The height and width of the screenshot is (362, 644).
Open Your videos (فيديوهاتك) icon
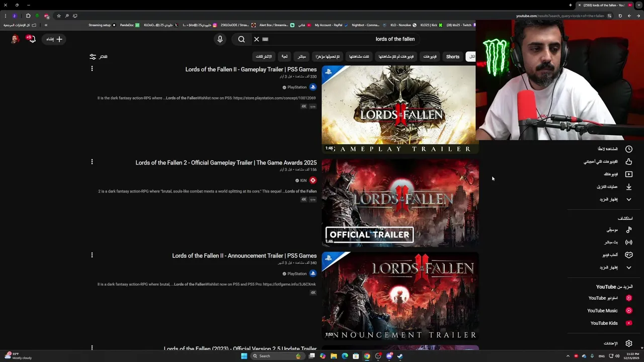point(629,174)
